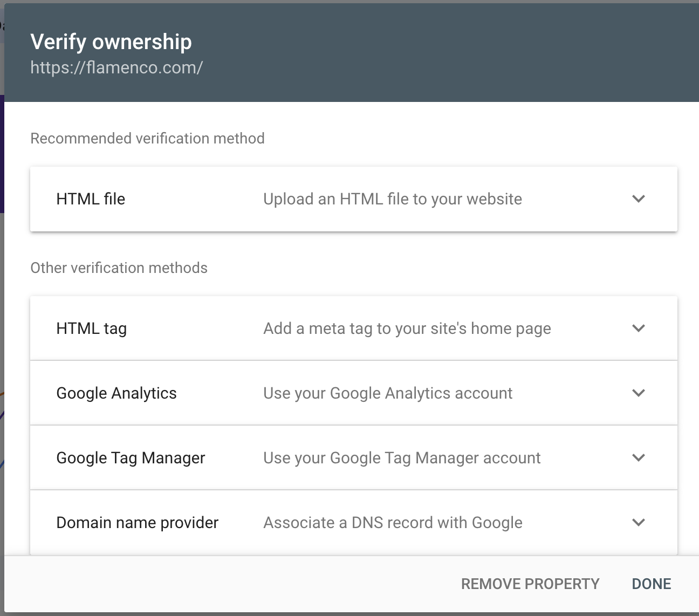Click the Verify ownership dialog title
Screen dimensions: 699x616
pos(111,42)
